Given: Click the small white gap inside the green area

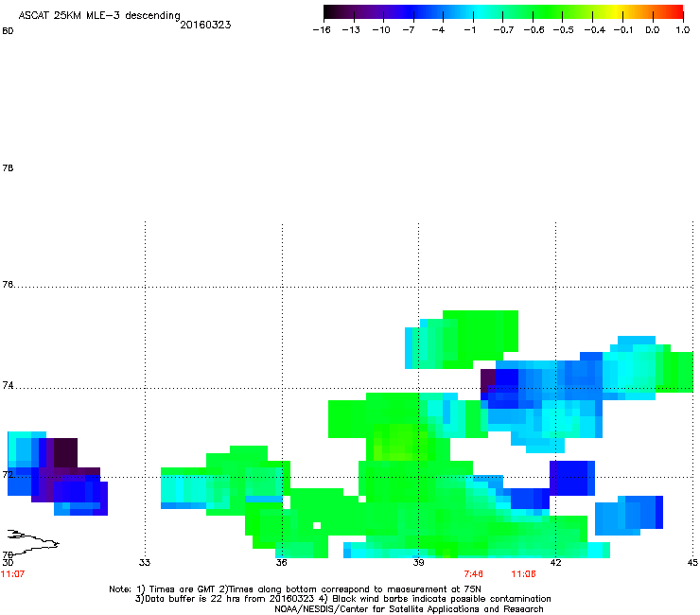Looking at the screenshot, I should (317, 525).
